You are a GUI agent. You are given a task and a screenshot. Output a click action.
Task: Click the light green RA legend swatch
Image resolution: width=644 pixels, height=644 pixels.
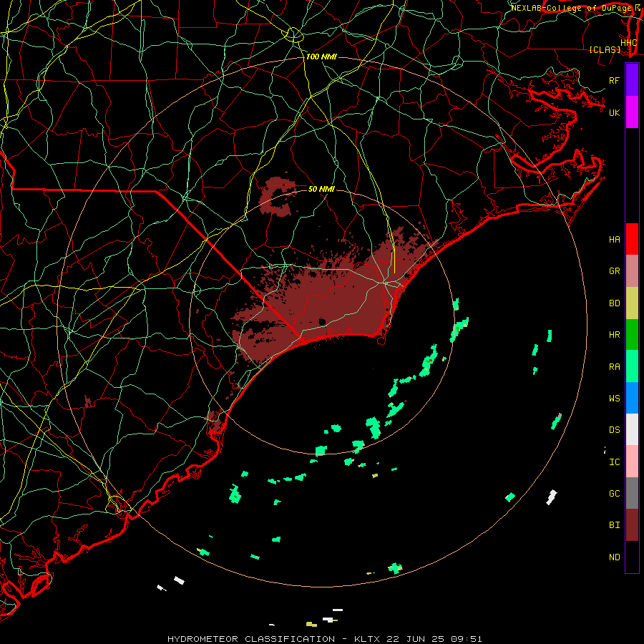tap(632, 366)
